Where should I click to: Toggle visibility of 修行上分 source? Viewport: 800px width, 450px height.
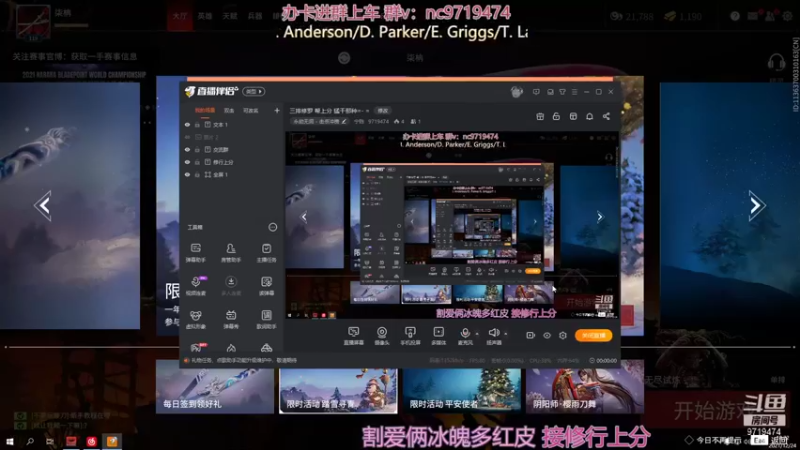click(x=187, y=162)
